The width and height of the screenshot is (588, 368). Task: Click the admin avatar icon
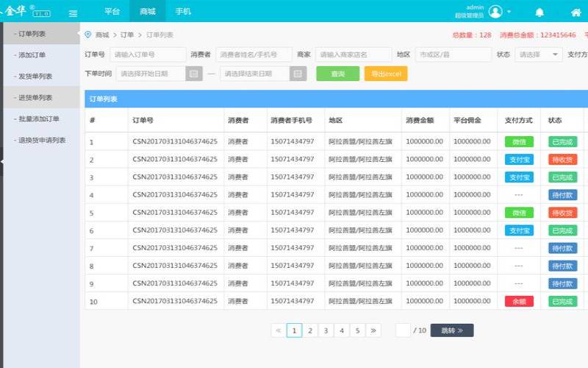click(x=495, y=12)
